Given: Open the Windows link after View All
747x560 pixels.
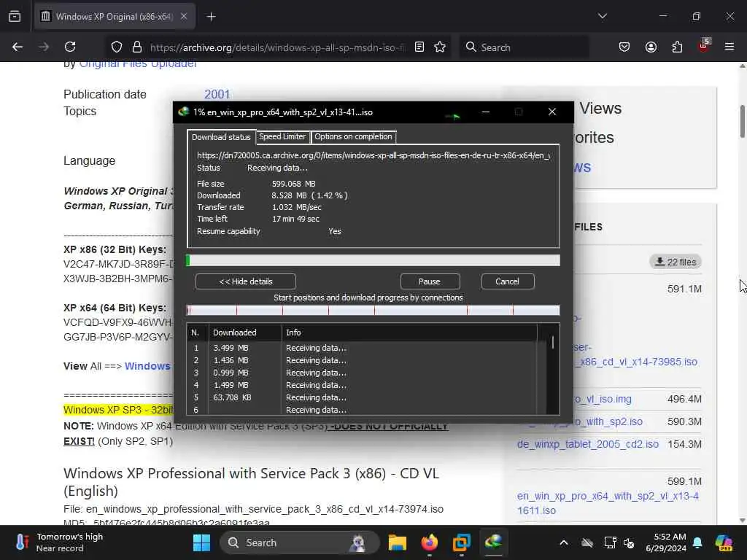Looking at the screenshot, I should [147, 366].
